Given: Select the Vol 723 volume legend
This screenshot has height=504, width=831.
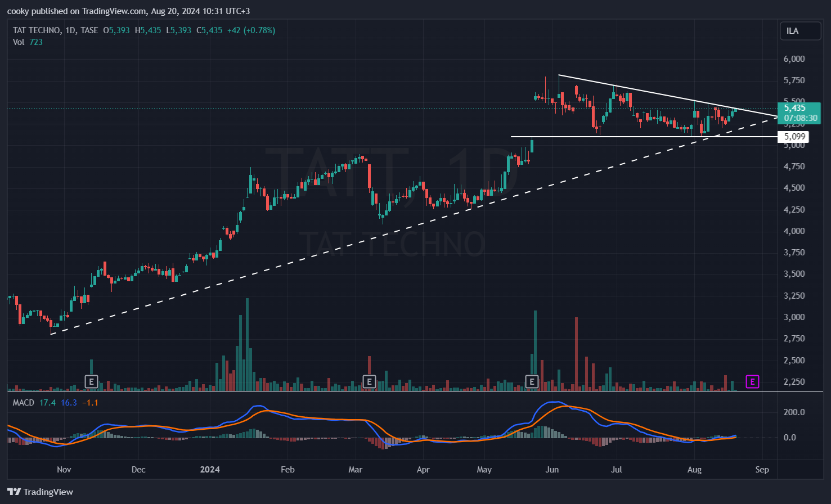Looking at the screenshot, I should coord(28,42).
